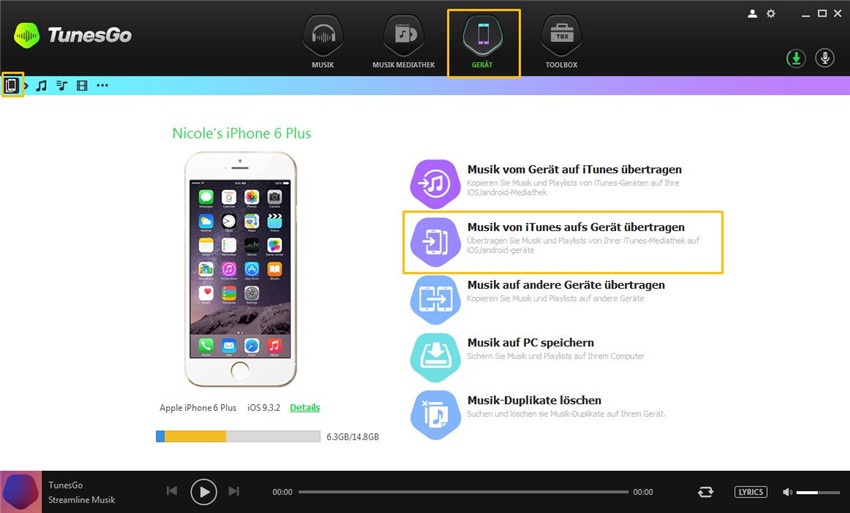
Task: Toggle the Lyrics button
Action: pyautogui.click(x=751, y=492)
